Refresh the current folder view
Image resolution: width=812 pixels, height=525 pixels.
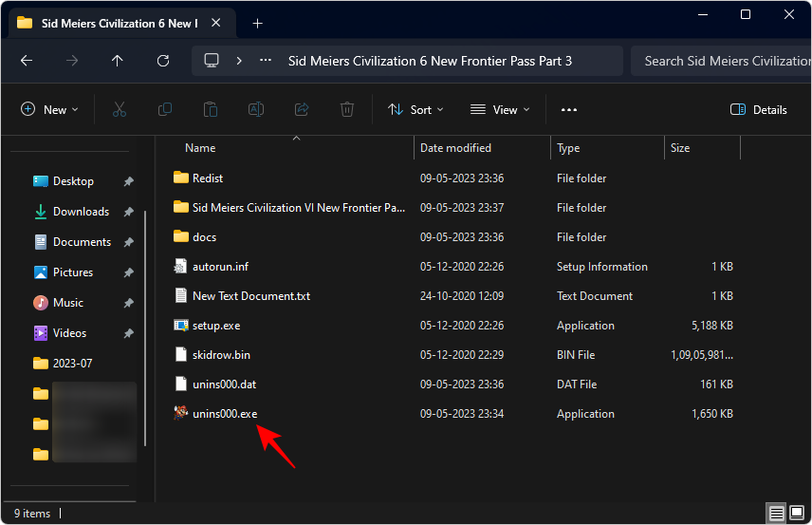[163, 61]
